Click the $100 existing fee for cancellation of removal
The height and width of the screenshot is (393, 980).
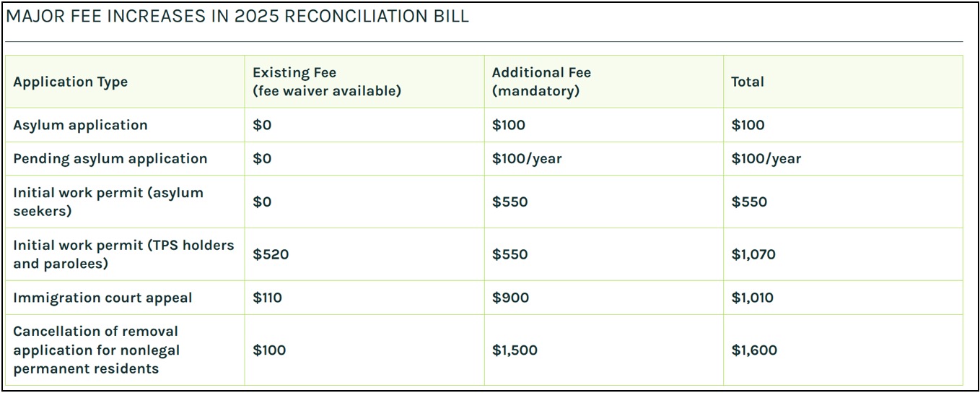coord(269,350)
